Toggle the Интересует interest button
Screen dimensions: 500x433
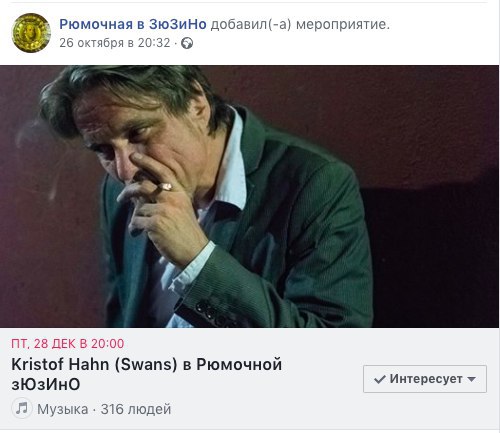click(x=425, y=379)
